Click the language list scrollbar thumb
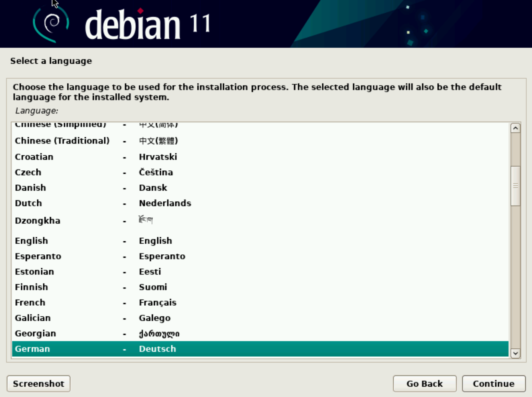Image resolution: width=532 pixels, height=397 pixels. point(516,186)
